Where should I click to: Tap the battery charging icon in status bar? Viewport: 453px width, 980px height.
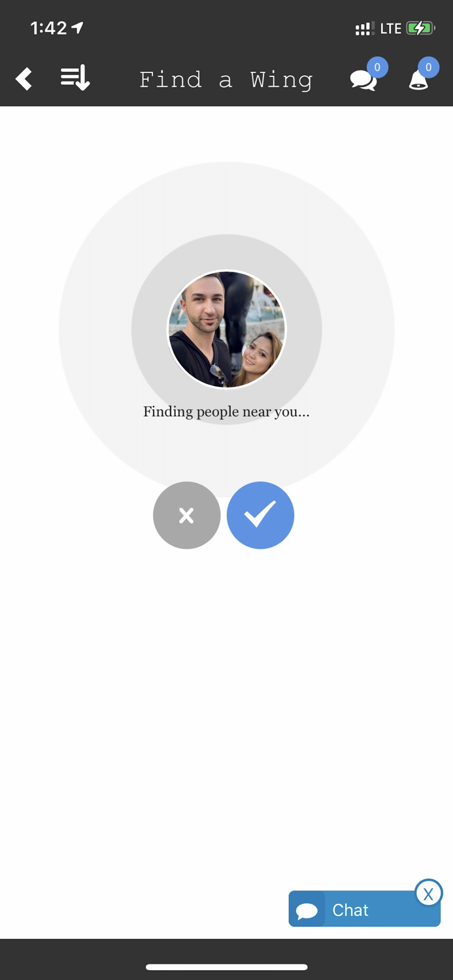click(420, 28)
